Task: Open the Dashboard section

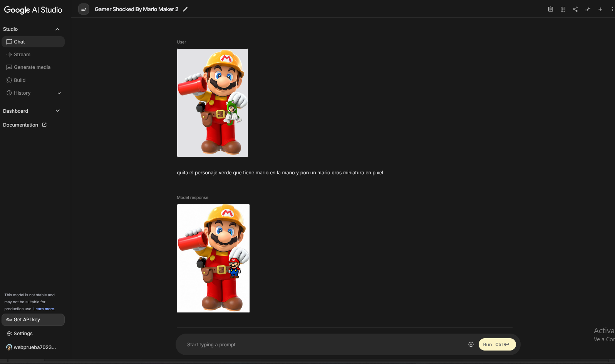Action: coord(15,111)
